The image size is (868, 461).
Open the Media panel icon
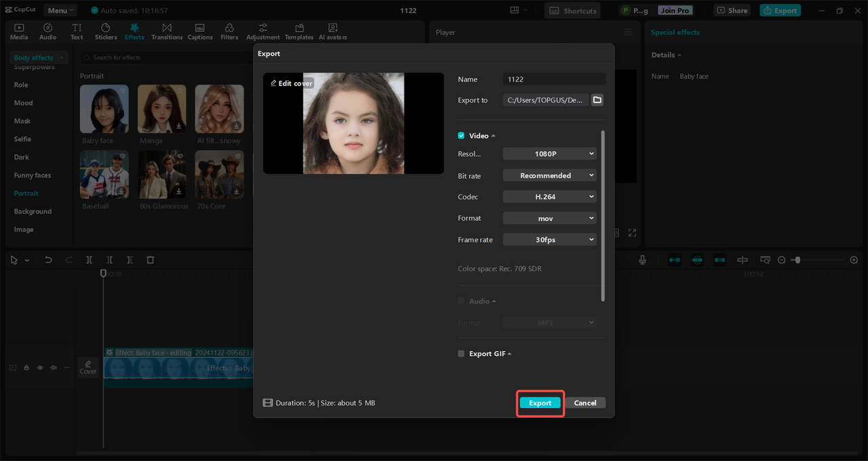[x=19, y=31]
